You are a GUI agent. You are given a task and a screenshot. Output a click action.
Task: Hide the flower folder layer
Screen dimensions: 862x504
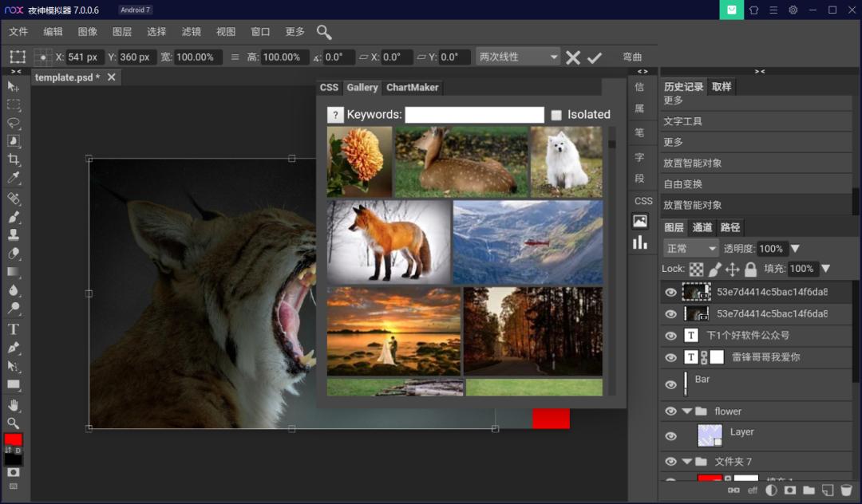pos(670,411)
